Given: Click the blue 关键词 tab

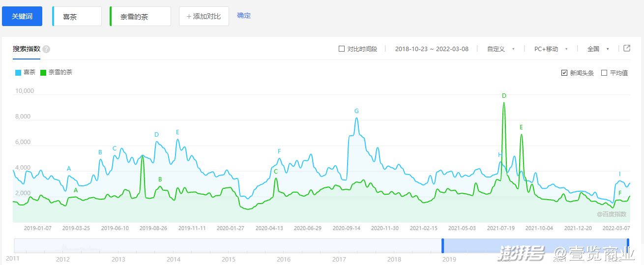Looking at the screenshot, I should (x=22, y=16).
